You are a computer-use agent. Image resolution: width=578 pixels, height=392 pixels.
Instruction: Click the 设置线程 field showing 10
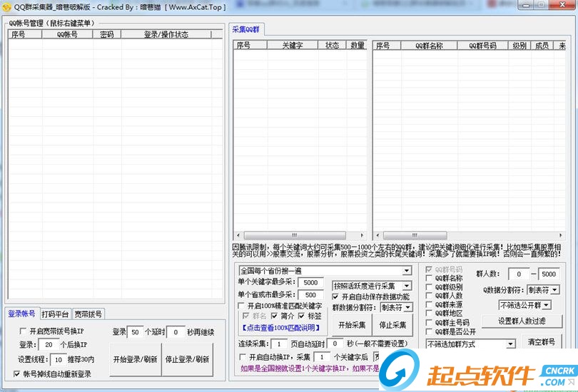(59, 360)
